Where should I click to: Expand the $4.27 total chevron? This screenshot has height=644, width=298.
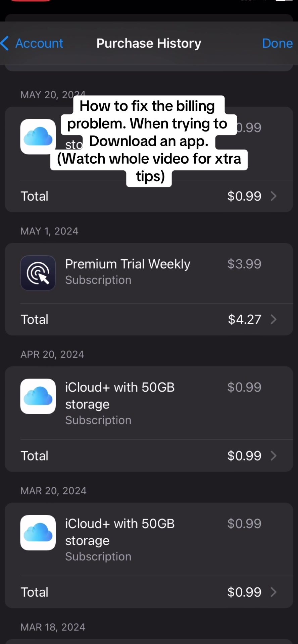point(274,319)
